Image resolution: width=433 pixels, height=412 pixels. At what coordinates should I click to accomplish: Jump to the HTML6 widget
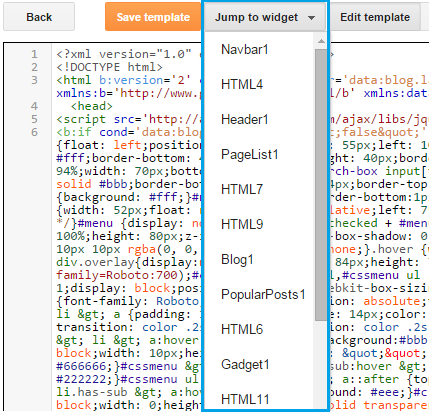[x=242, y=329]
